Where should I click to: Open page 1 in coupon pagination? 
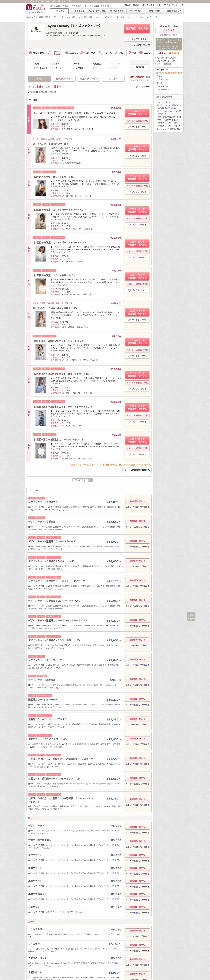click(x=87, y=480)
